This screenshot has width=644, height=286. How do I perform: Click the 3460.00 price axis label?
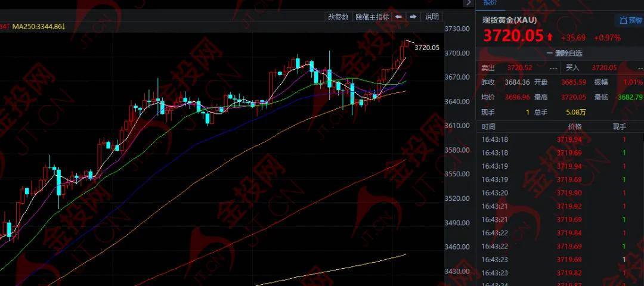pos(457,247)
